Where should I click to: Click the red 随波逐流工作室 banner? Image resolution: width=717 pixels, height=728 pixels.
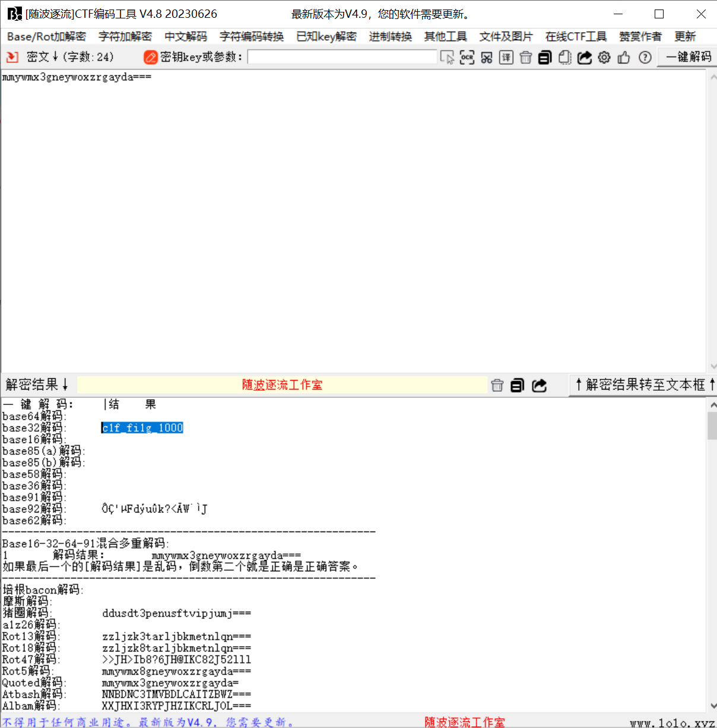[x=282, y=385]
